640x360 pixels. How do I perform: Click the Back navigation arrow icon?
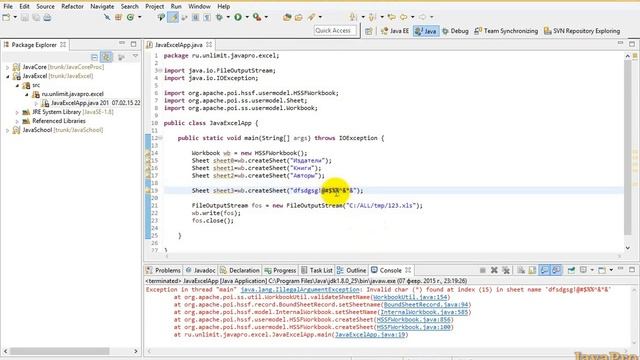click(403, 17)
